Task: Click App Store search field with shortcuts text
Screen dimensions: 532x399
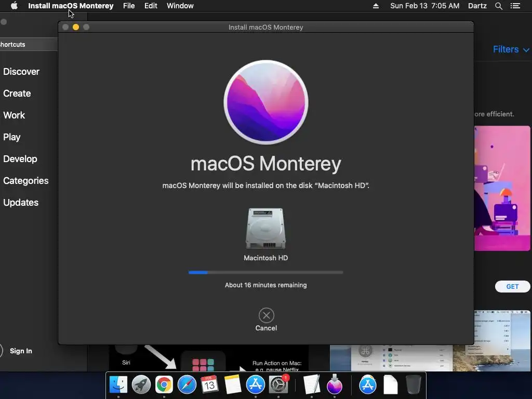Action: pyautogui.click(x=29, y=45)
